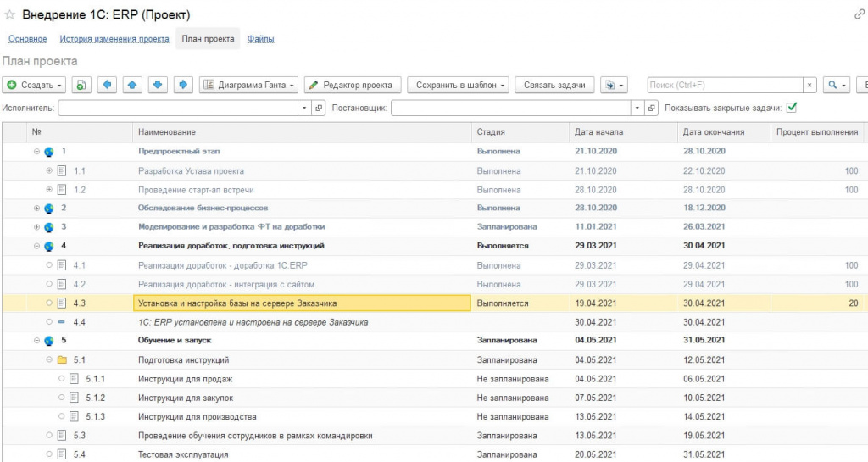Collapse the Предпроектный этап row 1
The height and width of the screenshot is (462, 868).
click(36, 152)
